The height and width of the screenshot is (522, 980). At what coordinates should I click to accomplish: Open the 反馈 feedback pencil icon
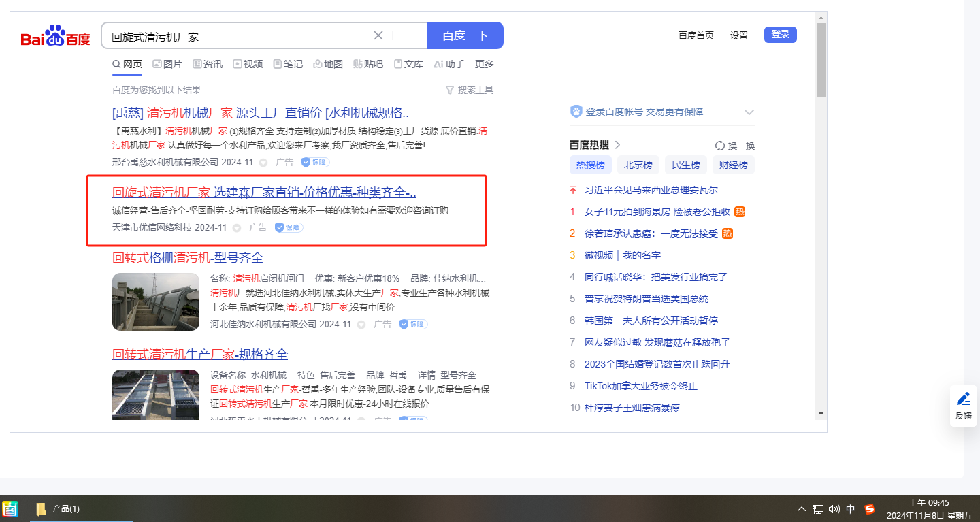tap(963, 399)
